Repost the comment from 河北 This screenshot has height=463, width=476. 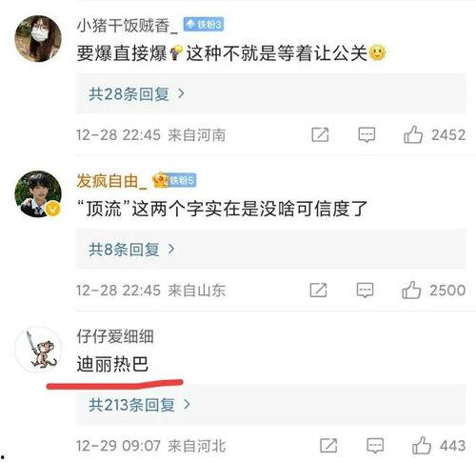(328, 446)
